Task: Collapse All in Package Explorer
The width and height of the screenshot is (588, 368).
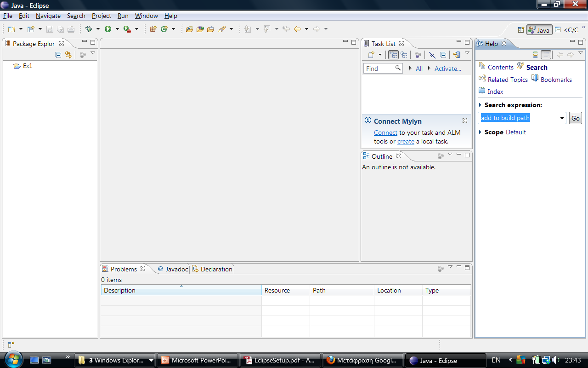Action: 58,55
